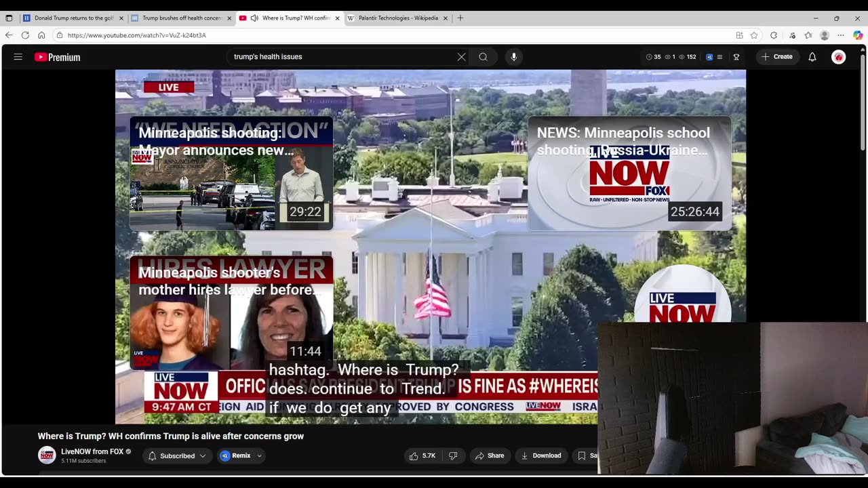This screenshot has height=488, width=868.
Task: Click the extension trophy icon
Action: (x=736, y=57)
